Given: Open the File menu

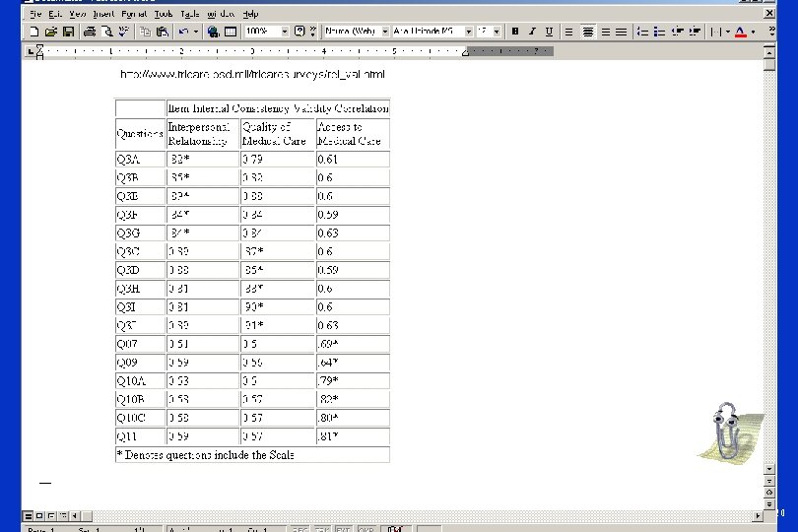Looking at the screenshot, I should point(35,14).
